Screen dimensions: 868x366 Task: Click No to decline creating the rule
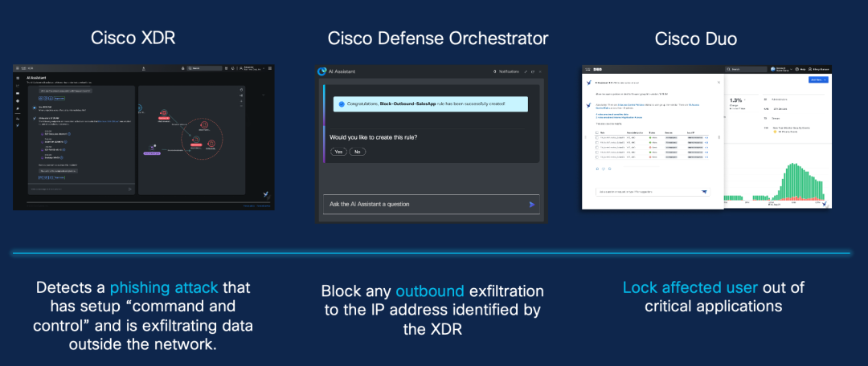coord(357,152)
